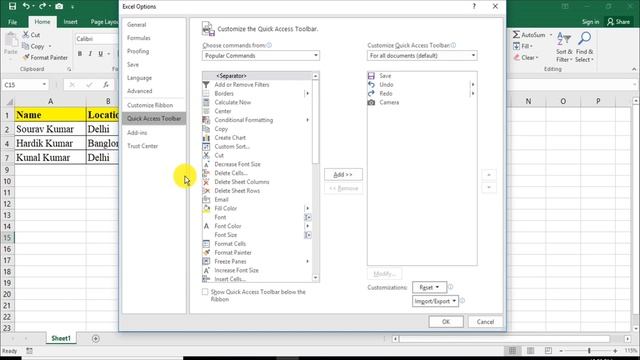Select the Fill Color bucket command

click(x=206, y=209)
